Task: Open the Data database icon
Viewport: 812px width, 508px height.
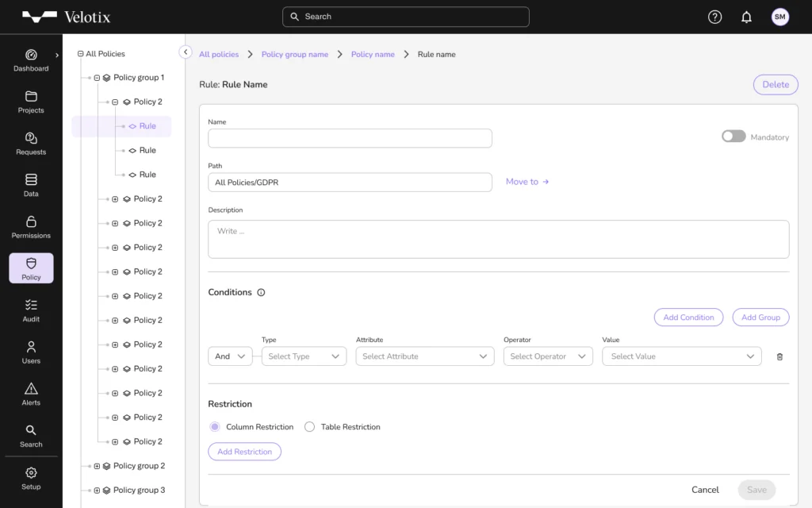Action: (x=31, y=180)
